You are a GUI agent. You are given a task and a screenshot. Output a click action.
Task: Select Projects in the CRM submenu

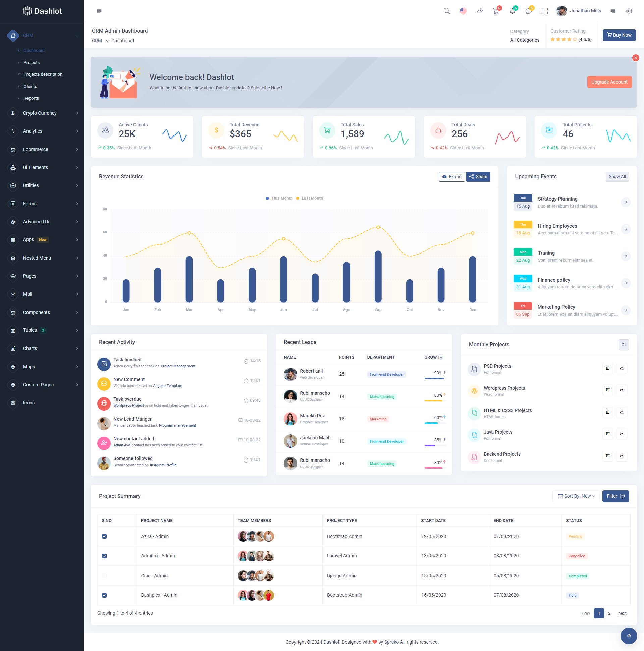(32, 63)
